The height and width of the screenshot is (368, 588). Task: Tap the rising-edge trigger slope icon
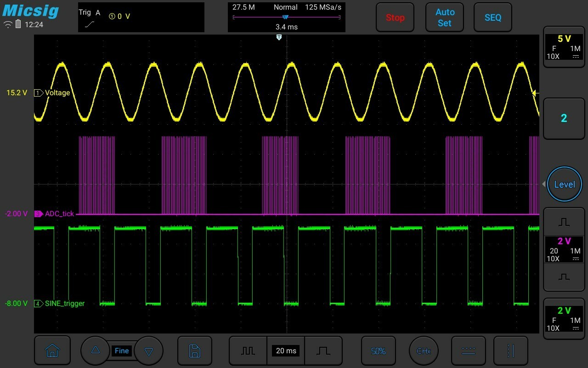point(90,24)
